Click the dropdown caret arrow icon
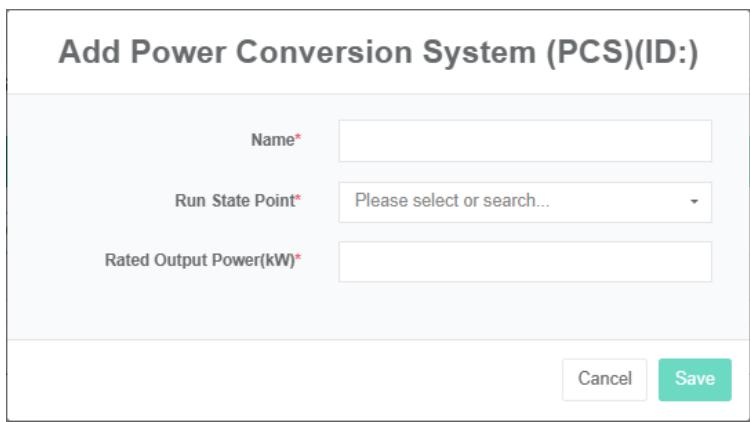This screenshot has height=422, width=750. 694,202
